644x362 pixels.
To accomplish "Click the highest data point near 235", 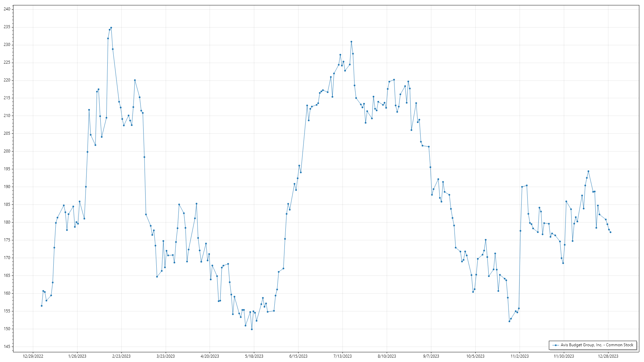I will [111, 28].
